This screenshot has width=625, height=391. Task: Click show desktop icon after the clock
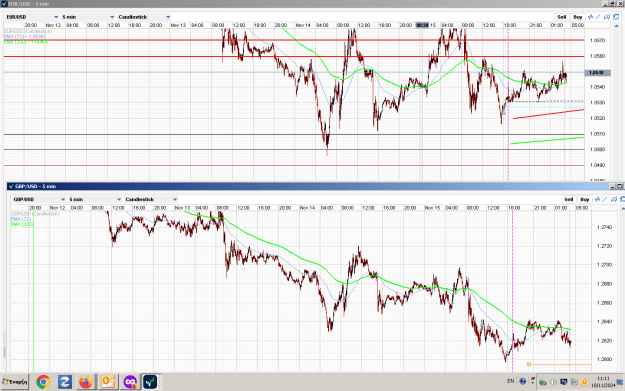tap(620, 382)
